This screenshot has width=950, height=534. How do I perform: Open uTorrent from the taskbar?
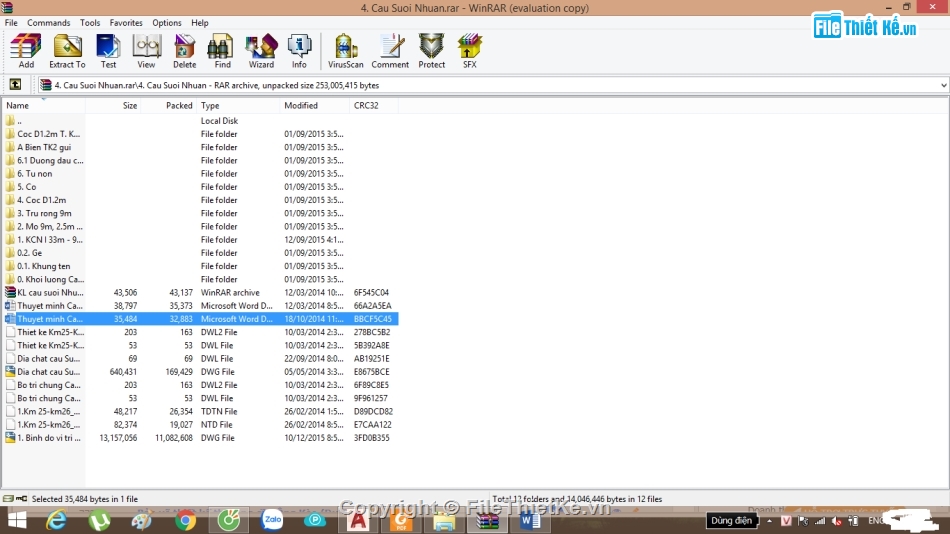pos(99,521)
